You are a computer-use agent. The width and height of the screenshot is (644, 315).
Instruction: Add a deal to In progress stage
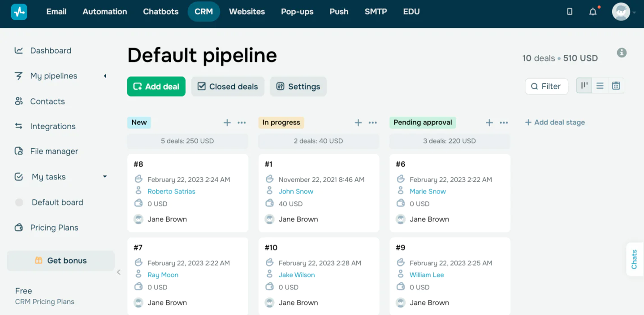(x=358, y=122)
